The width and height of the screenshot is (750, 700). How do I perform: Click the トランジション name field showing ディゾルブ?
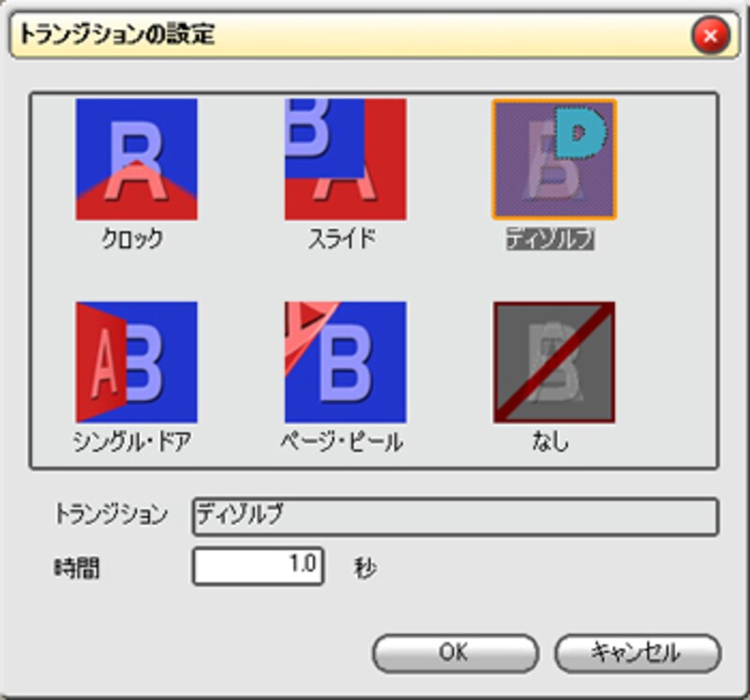tap(455, 516)
